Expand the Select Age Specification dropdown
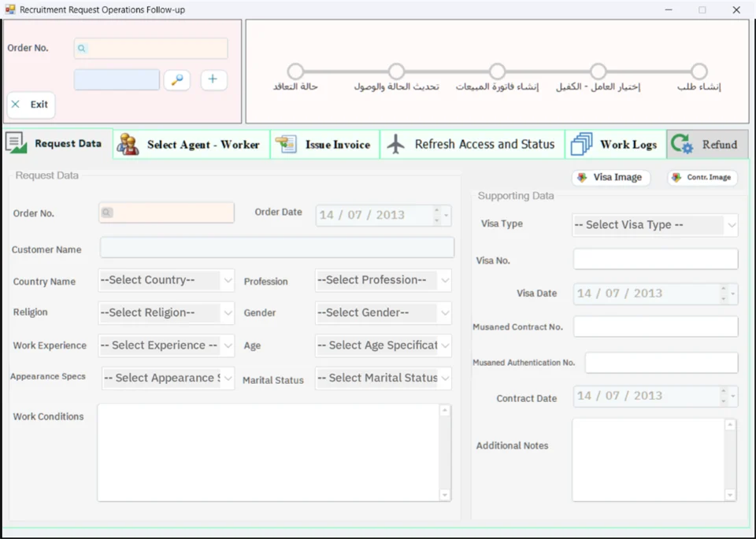 444,345
